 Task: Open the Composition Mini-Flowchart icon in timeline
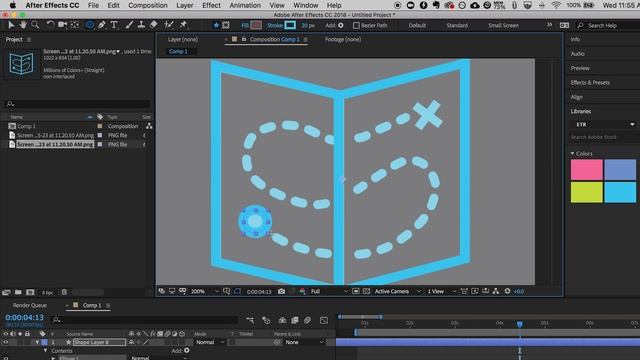250,320
